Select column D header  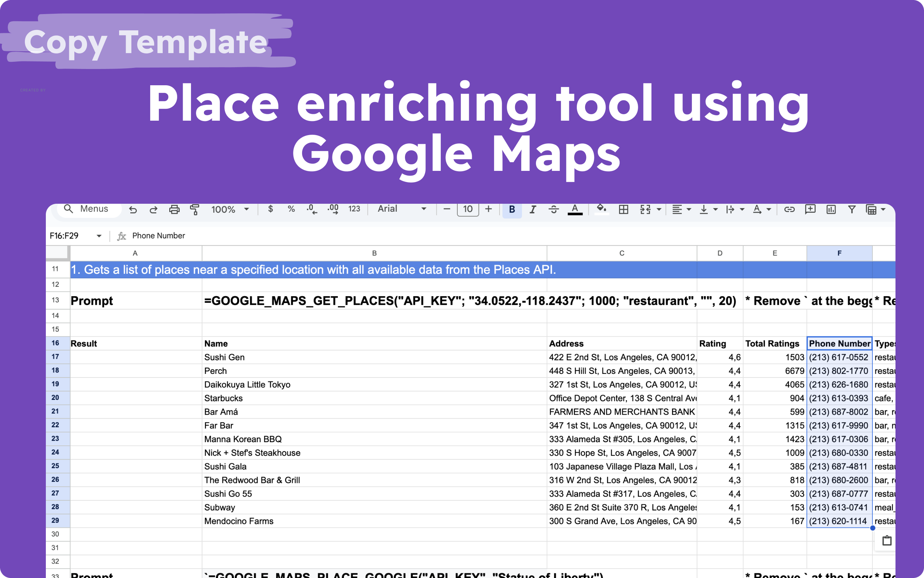(x=720, y=253)
